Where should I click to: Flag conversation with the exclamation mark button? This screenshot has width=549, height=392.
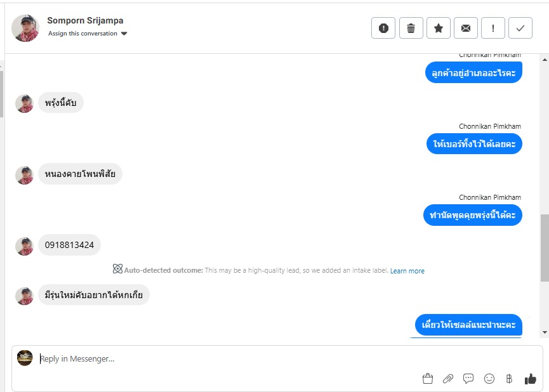coord(493,28)
